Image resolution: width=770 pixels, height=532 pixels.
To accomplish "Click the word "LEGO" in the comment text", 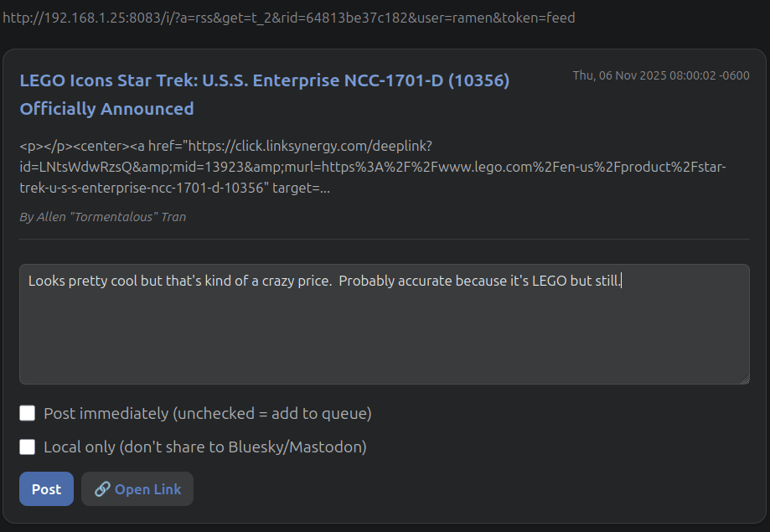I will coord(550,281).
